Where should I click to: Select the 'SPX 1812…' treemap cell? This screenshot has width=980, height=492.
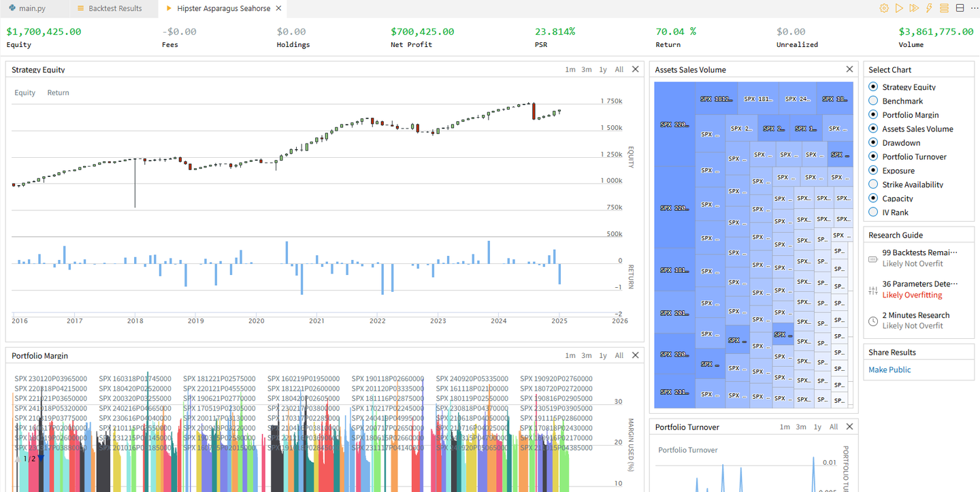(x=717, y=99)
